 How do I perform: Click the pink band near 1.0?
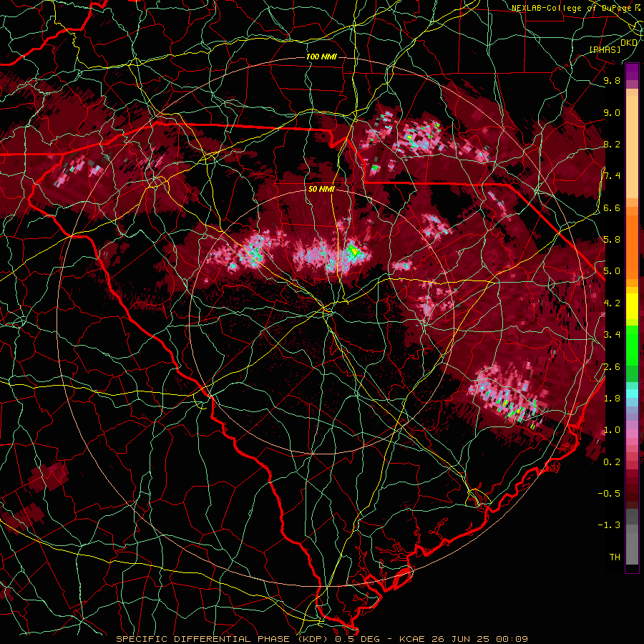pos(632,433)
